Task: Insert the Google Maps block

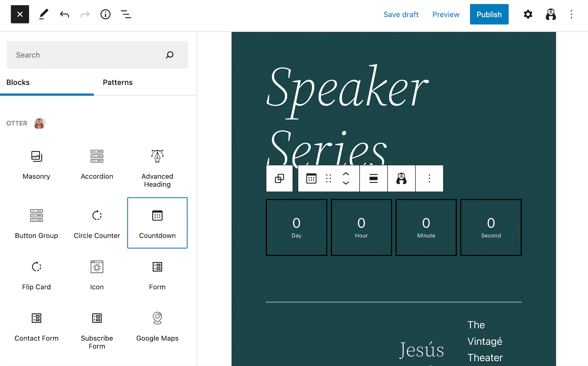Action: point(157,326)
